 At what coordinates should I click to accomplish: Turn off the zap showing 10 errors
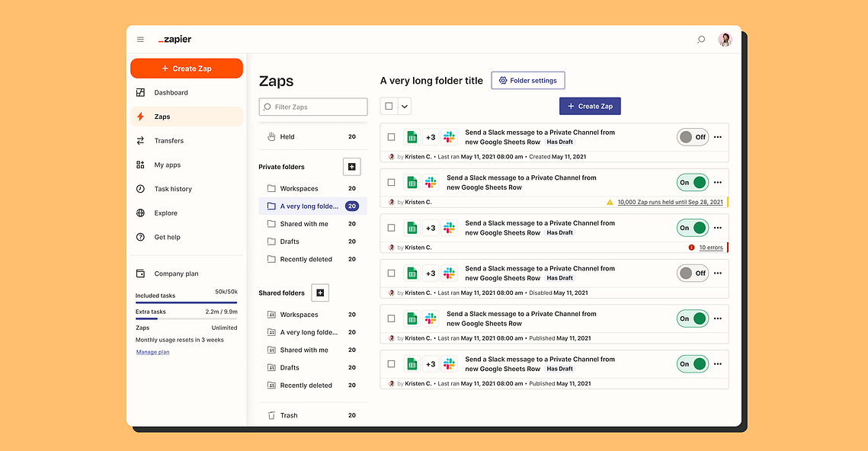[x=693, y=228]
